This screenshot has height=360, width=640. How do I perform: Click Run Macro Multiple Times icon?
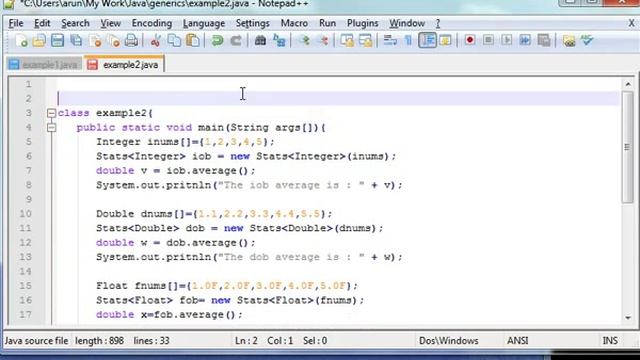525,40
